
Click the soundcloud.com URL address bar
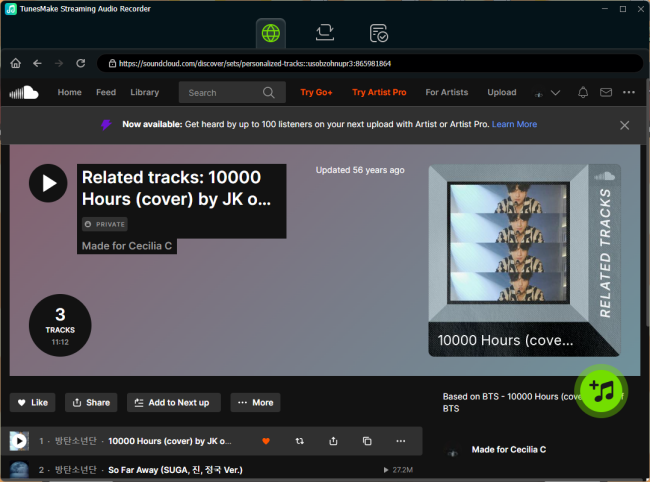tap(369, 63)
